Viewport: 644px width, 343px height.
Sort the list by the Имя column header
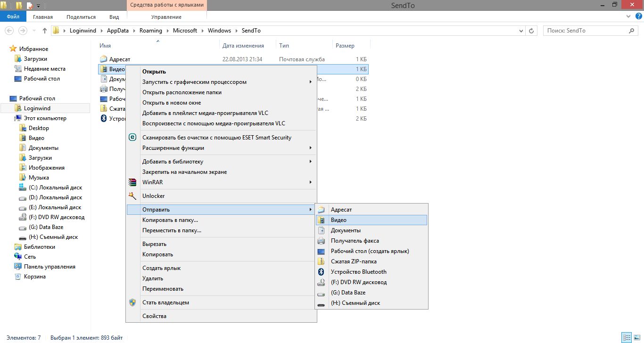click(x=105, y=46)
